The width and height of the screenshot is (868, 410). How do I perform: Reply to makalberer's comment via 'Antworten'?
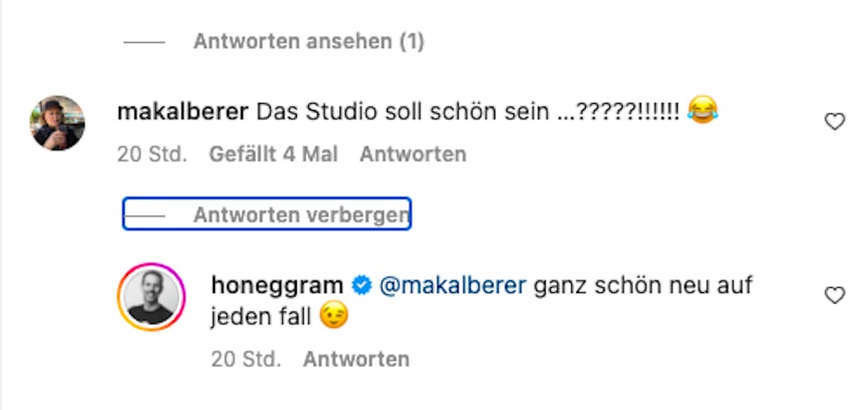412,154
